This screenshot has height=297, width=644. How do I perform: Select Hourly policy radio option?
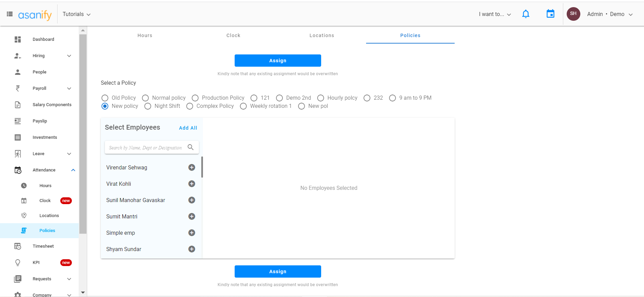click(x=320, y=98)
